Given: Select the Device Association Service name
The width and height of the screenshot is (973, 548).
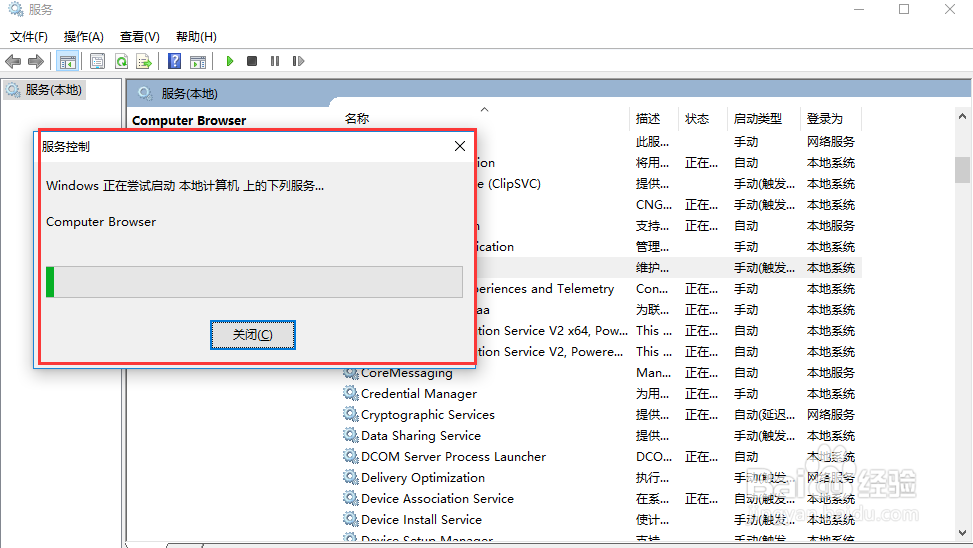Looking at the screenshot, I should 437,499.
